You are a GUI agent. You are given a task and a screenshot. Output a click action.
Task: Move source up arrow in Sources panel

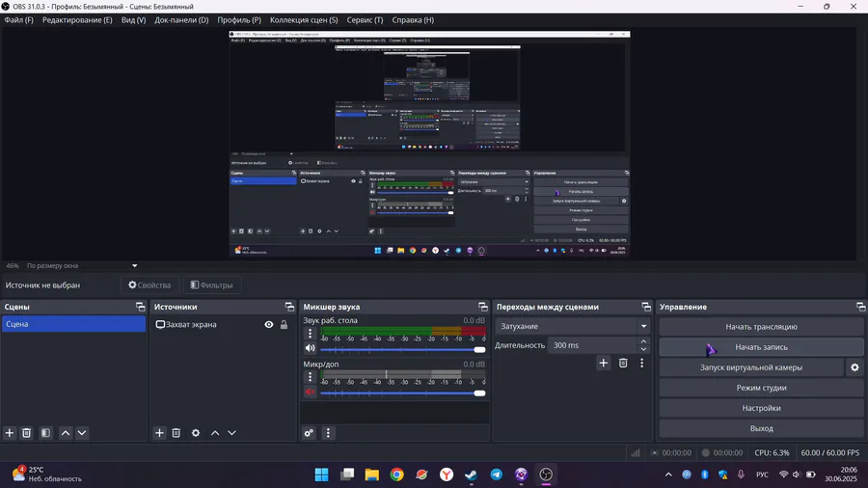point(215,433)
